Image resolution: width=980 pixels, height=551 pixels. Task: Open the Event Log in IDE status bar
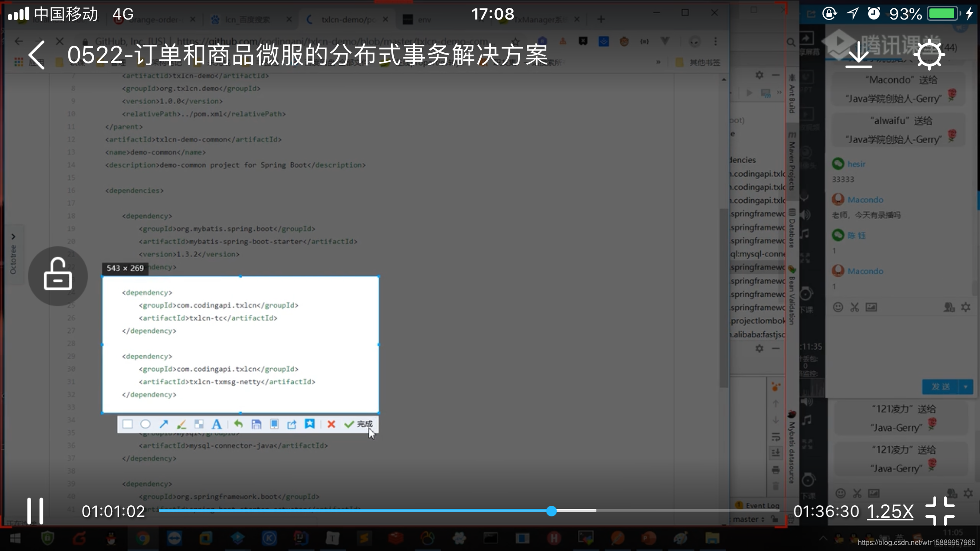[757, 505]
